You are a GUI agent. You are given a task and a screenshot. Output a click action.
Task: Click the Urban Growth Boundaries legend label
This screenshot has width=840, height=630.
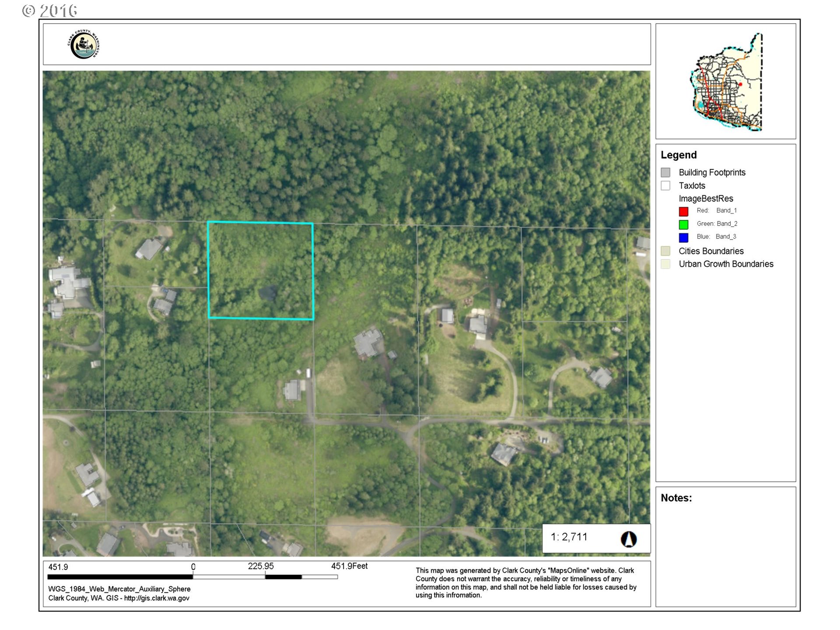click(x=726, y=264)
